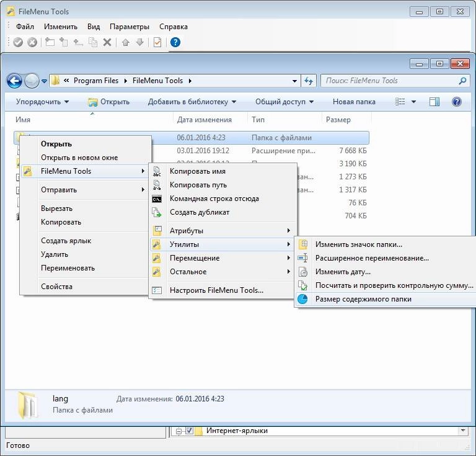Open the Перемещение submenu
Viewport: 476px width, 456px height.
[x=223, y=258]
